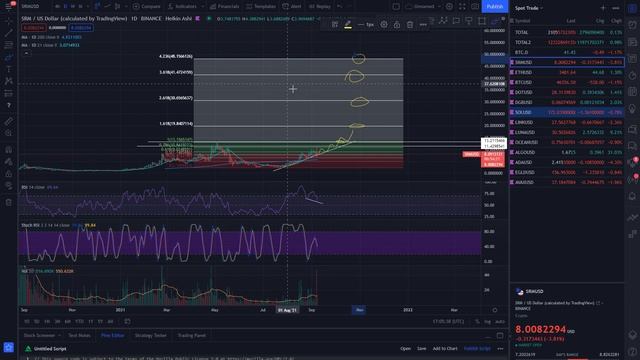Open more options in floating drawing toolbar
The image size is (640, 360).
(x=423, y=24)
